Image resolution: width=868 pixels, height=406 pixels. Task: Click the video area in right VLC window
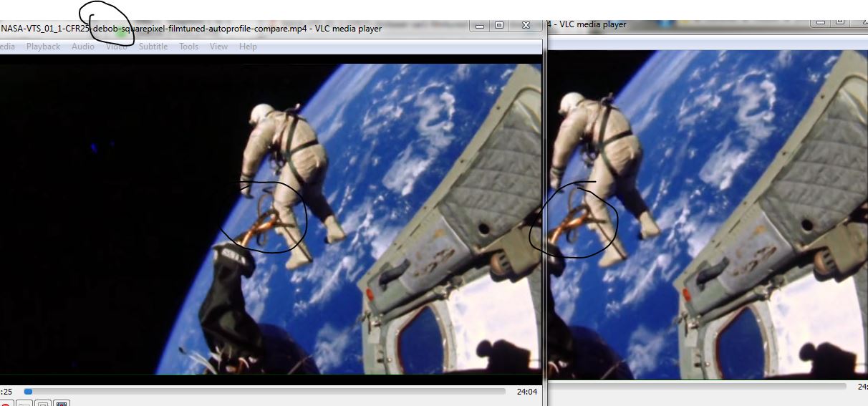click(708, 215)
